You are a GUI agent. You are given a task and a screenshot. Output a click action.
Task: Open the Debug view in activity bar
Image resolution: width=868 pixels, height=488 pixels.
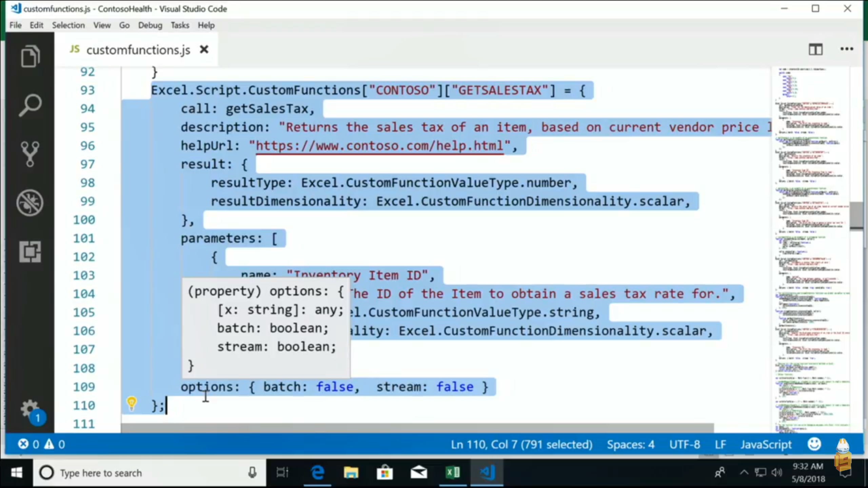[x=30, y=203]
